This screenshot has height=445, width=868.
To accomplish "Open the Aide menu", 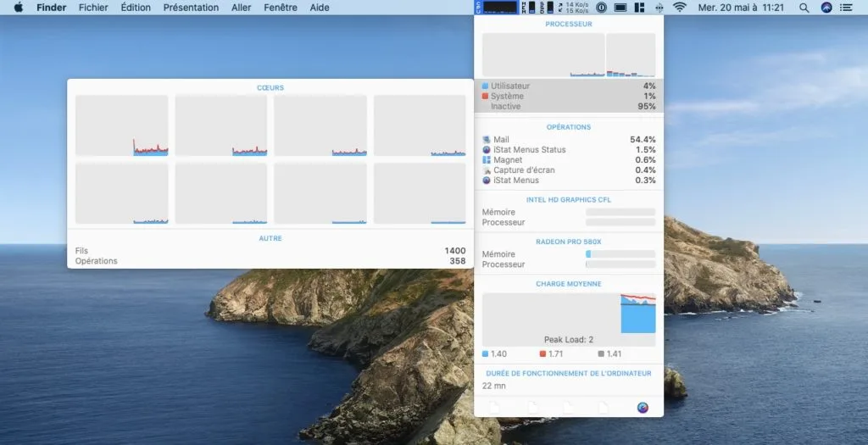I will pos(320,7).
